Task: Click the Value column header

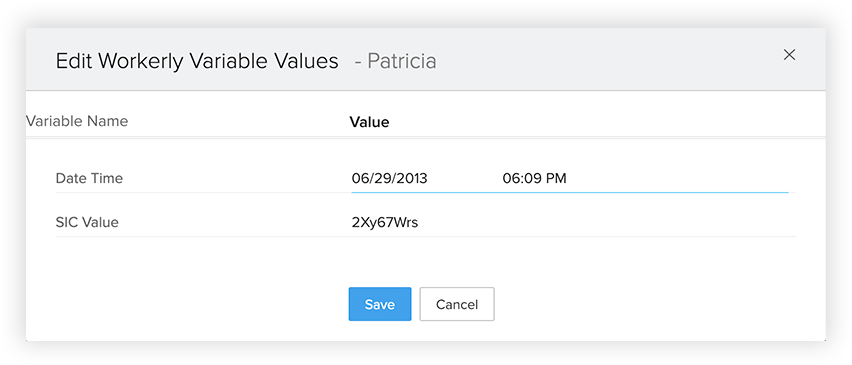Action: click(369, 122)
